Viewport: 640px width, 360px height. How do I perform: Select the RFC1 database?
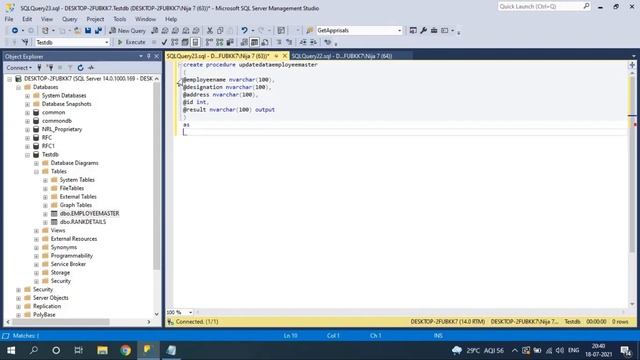48,146
